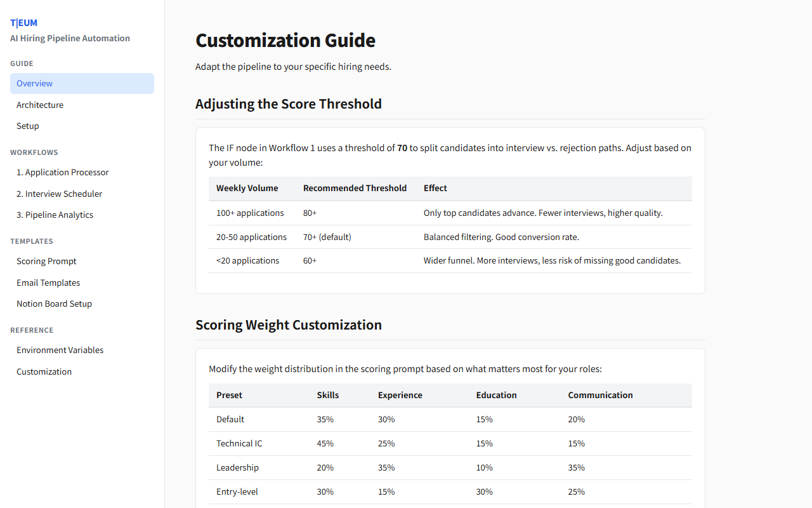Click the Adjusting the Score Threshold heading
Image resolution: width=812 pixels, height=508 pixels.
tap(288, 104)
